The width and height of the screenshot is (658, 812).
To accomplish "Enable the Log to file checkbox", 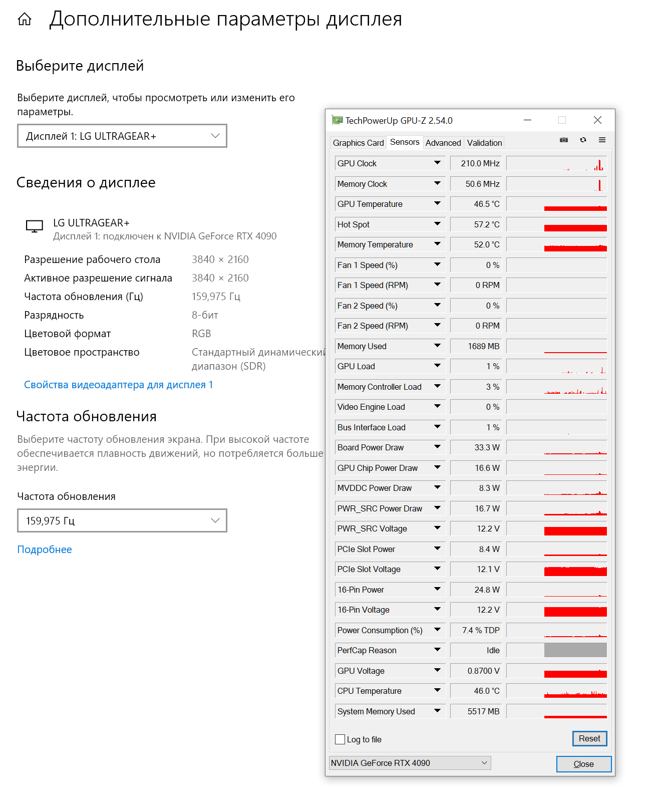I will [x=340, y=739].
